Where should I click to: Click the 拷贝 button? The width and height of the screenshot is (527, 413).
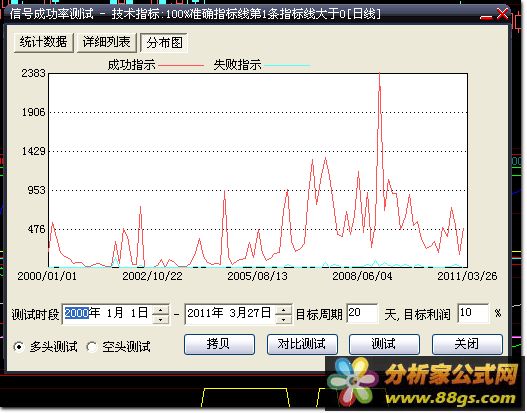(x=219, y=344)
